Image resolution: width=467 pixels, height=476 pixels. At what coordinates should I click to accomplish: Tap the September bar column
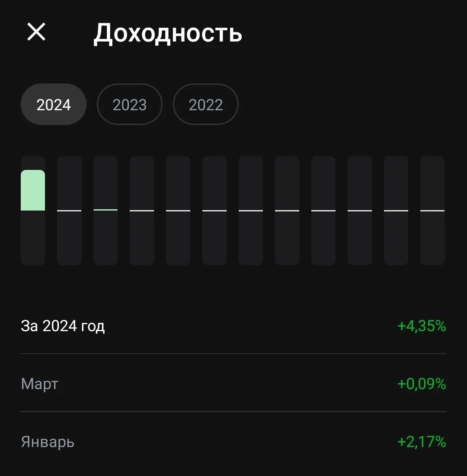[x=323, y=211]
